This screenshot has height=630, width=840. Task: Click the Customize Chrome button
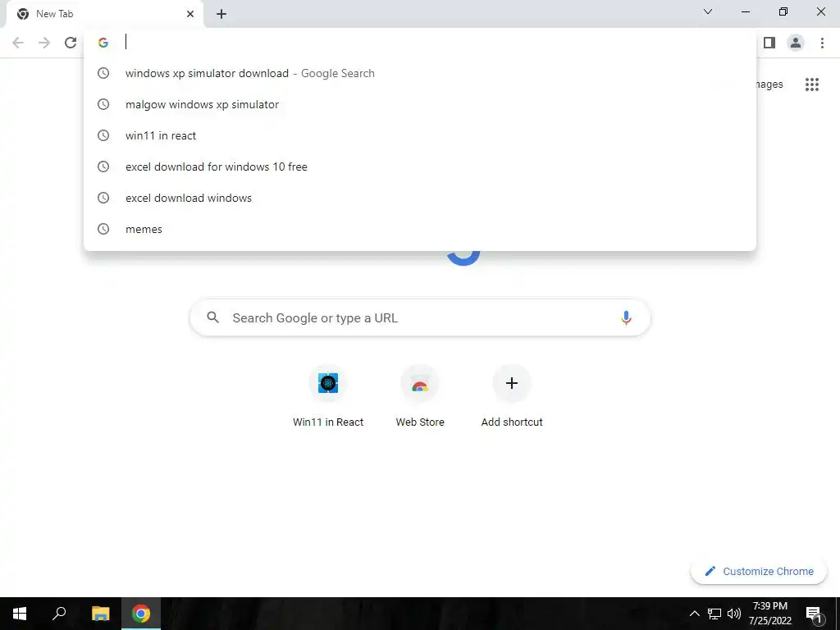point(759,571)
